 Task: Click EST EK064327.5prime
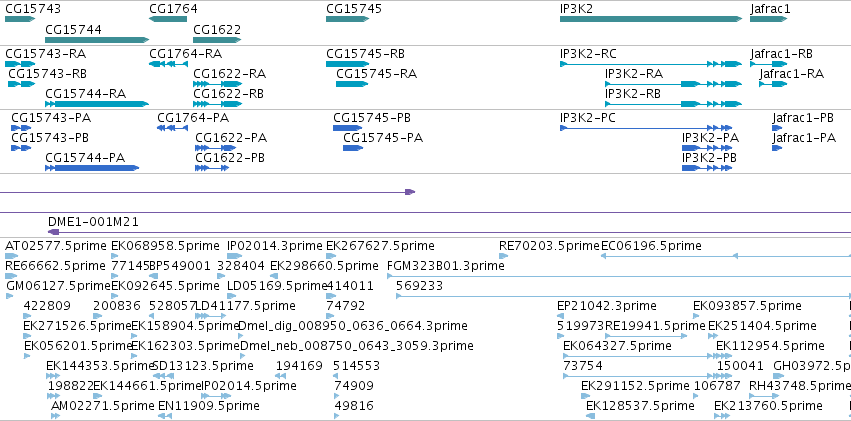647,356
